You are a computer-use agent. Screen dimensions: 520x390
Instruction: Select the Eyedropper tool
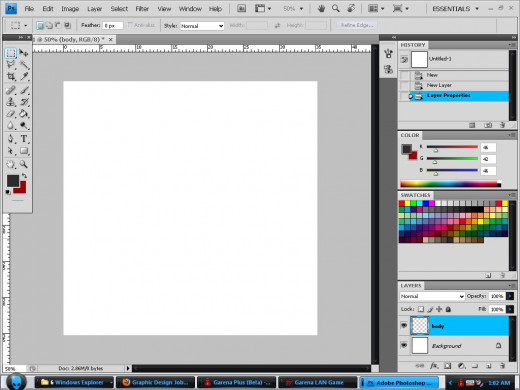click(24, 76)
